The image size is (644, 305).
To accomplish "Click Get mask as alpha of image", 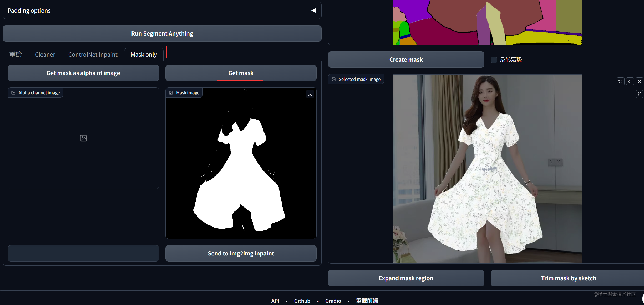I will pyautogui.click(x=83, y=73).
